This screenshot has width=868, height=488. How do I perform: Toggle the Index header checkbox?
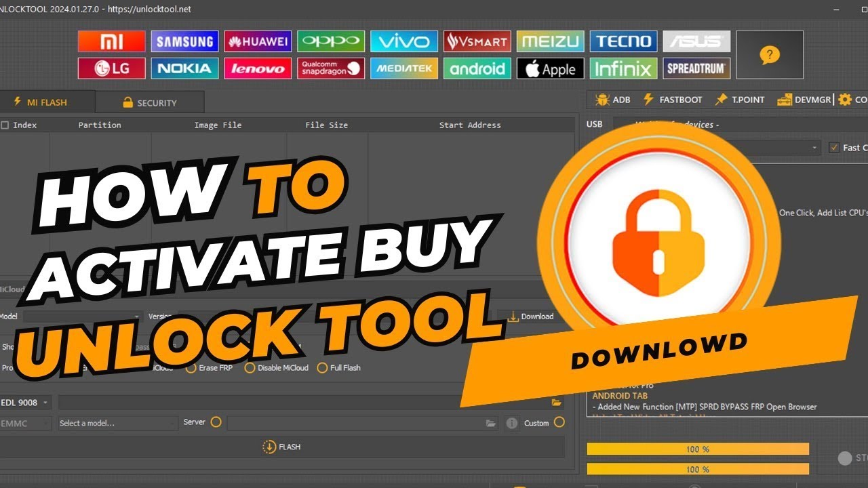tap(5, 125)
